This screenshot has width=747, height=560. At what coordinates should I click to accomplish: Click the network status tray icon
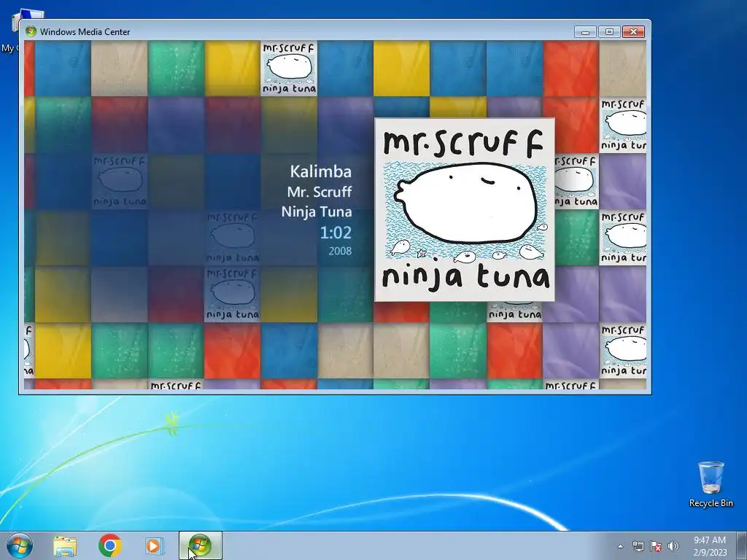638,546
